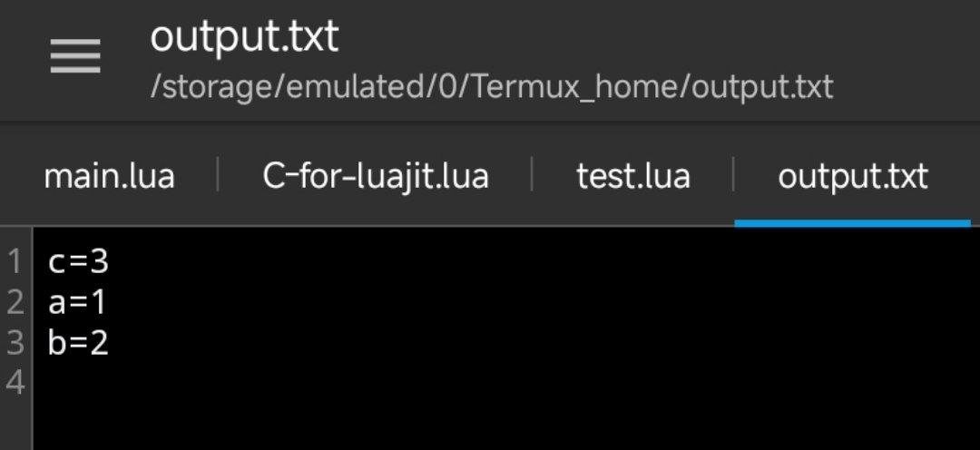
Task: Click the active output.txt tab
Action: click(852, 176)
